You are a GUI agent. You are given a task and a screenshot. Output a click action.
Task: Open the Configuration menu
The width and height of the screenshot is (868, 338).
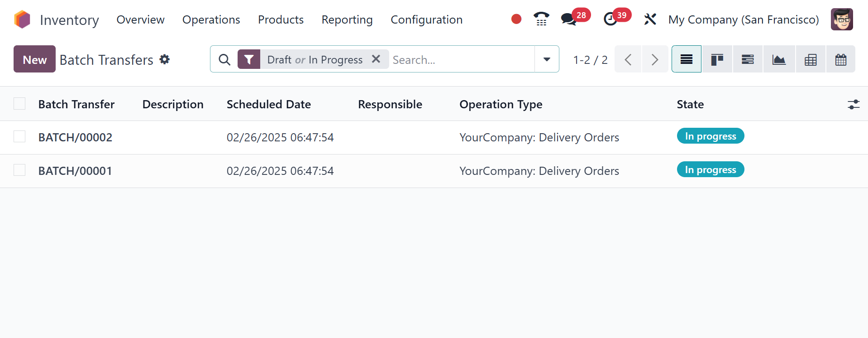(426, 19)
